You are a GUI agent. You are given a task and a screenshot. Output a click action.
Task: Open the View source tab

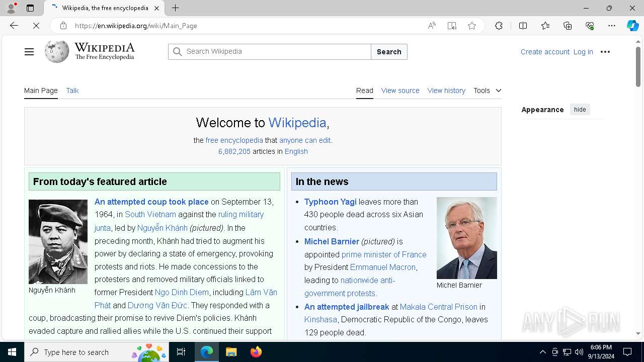400,90
